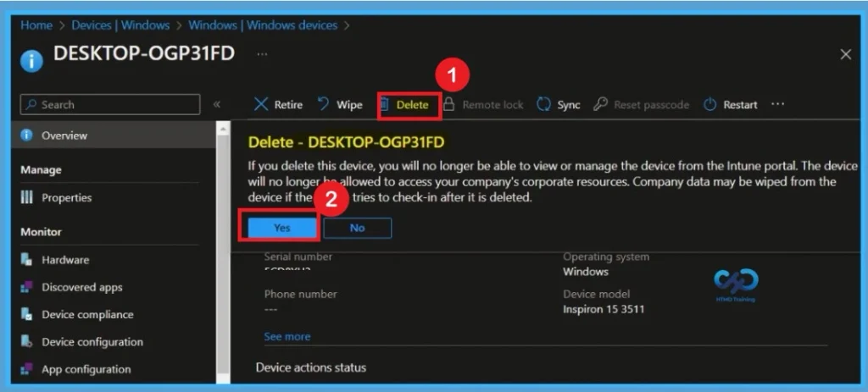Click the Wipe arrow icon
The height and width of the screenshot is (392, 868).
click(323, 104)
